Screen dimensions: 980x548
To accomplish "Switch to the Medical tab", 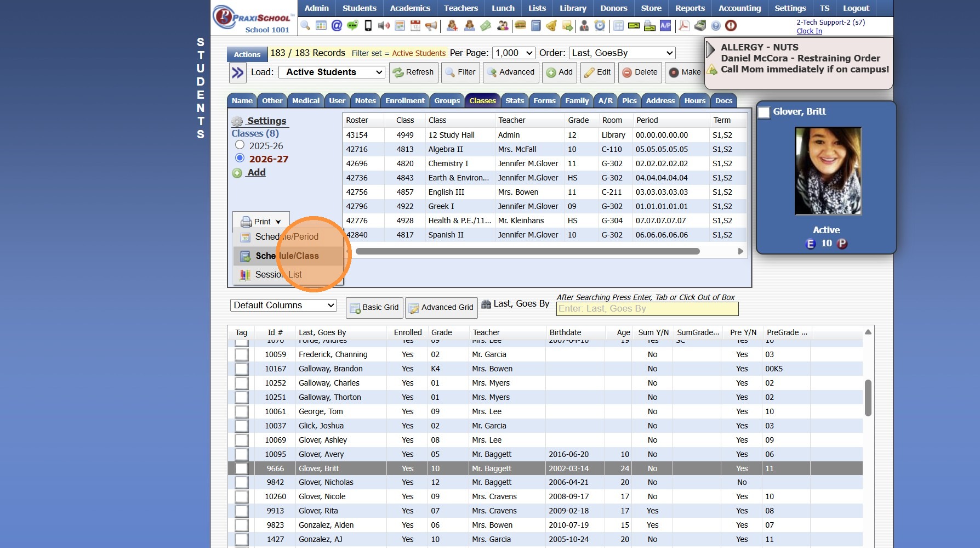I will (305, 100).
